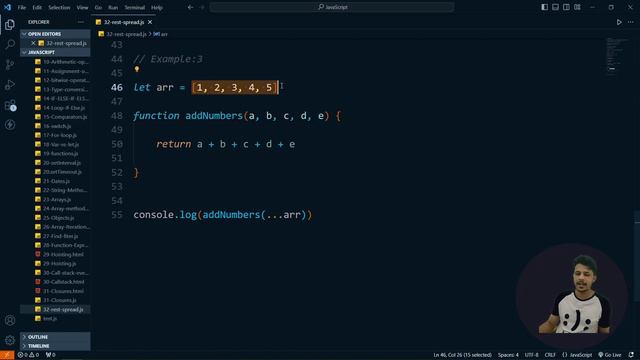Open the Extensions view icon
This screenshot has width=640, height=360.
10,105
